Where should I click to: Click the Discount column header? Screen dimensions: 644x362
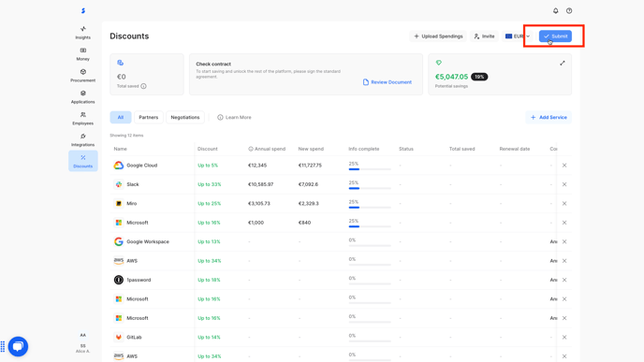tap(208, 149)
